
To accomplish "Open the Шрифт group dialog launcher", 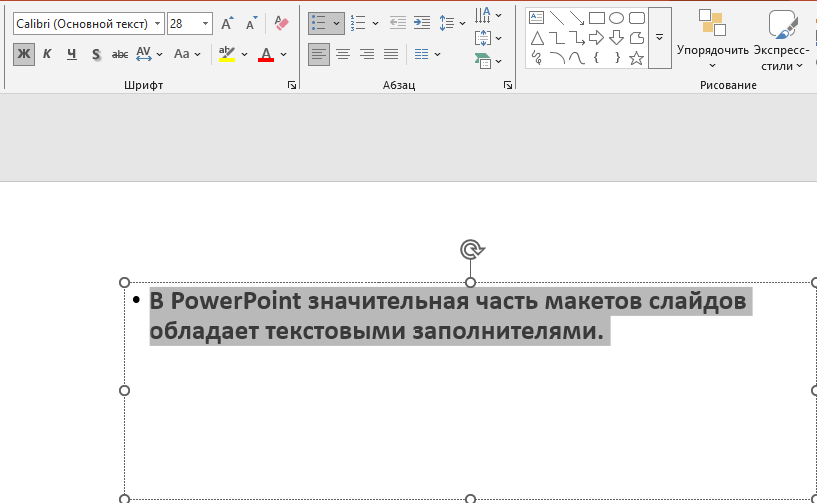I will [292, 86].
